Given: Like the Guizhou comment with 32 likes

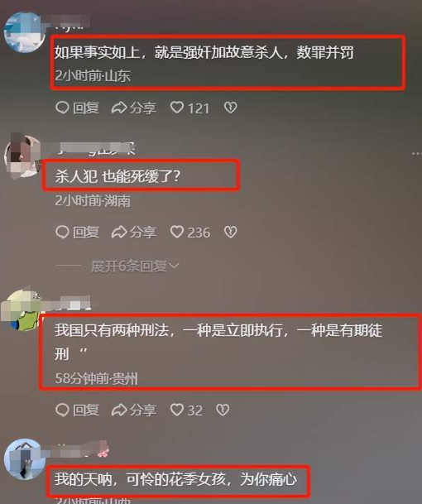Looking at the screenshot, I should 186,410.
